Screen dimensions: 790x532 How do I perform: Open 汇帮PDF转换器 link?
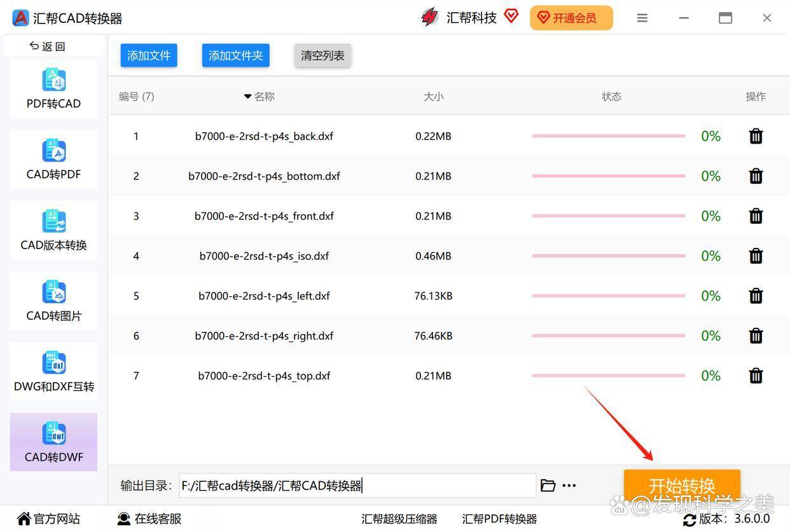499,519
